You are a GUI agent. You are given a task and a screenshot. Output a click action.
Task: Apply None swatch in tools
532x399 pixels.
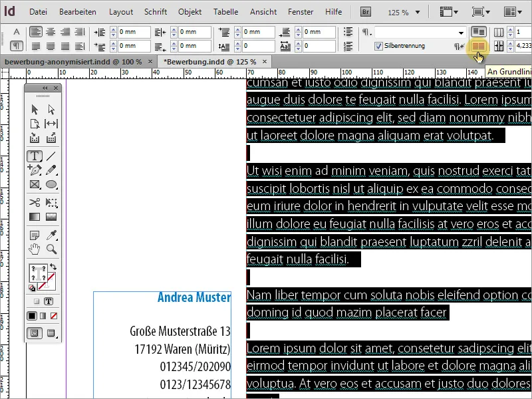(x=54, y=316)
